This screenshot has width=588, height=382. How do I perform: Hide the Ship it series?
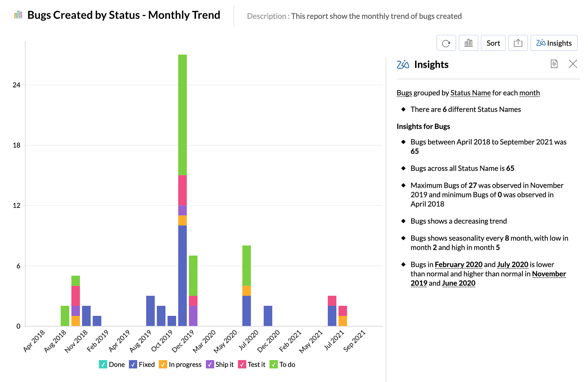pyautogui.click(x=210, y=365)
